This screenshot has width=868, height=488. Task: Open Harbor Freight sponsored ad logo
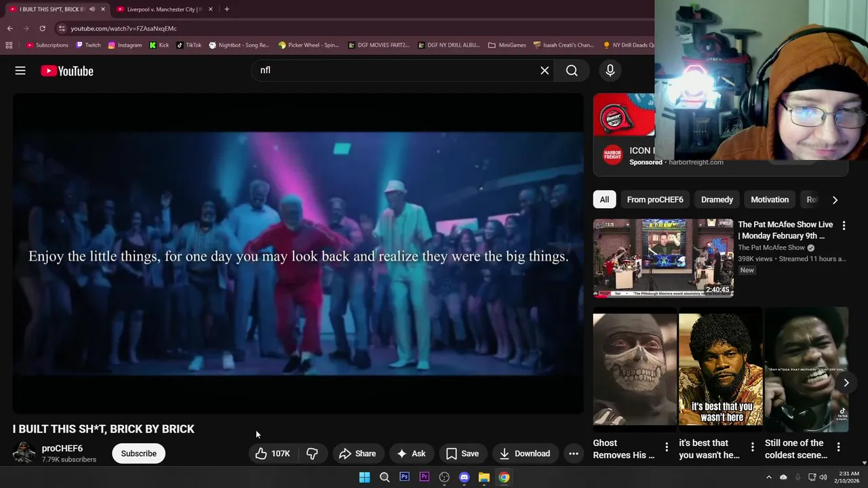[612, 155]
